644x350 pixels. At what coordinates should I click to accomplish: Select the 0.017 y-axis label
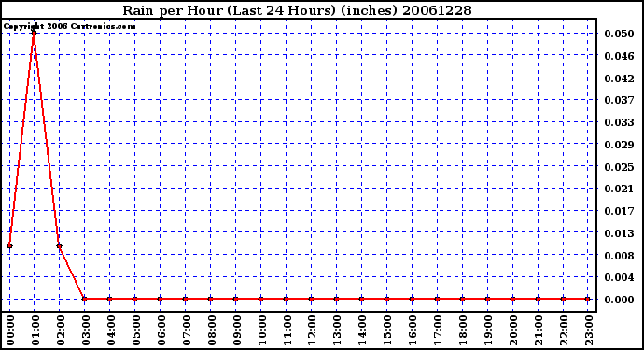(x=619, y=211)
